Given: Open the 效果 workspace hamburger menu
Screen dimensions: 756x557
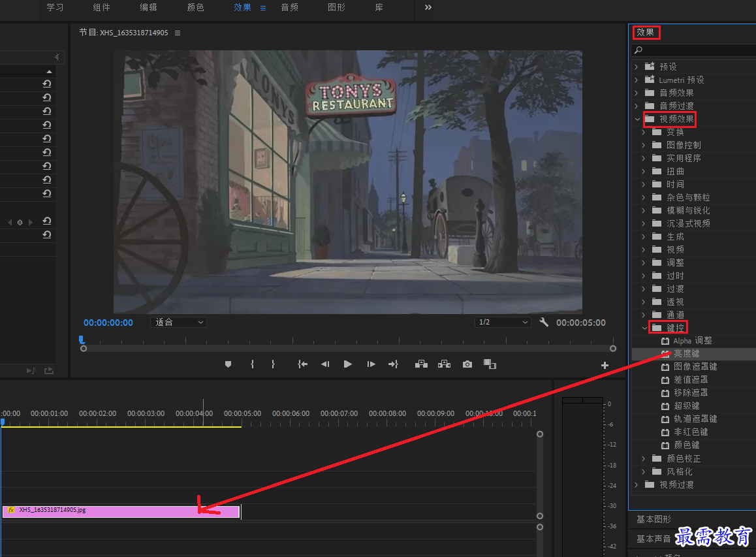Looking at the screenshot, I should coord(262,8).
